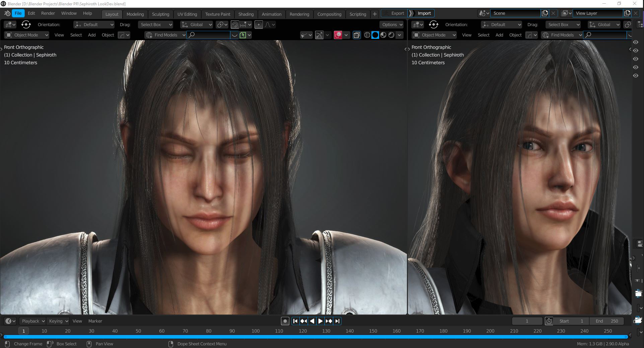Switch to the Compositing workspace tab

click(329, 14)
